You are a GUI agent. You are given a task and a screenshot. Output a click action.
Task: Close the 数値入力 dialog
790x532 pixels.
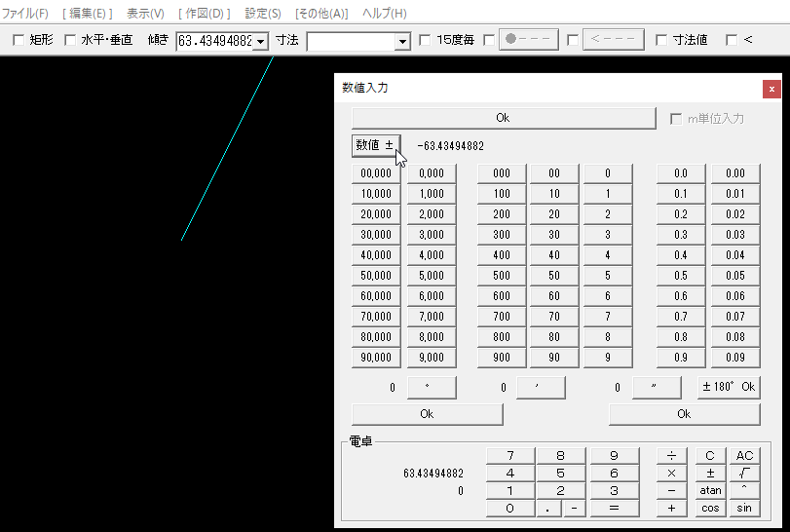tap(771, 90)
